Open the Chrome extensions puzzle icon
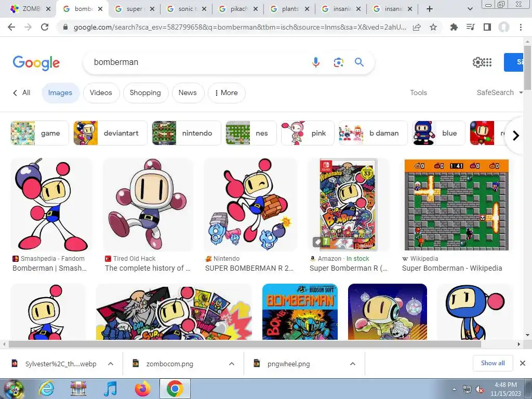This screenshot has height=399, width=532. [454, 27]
